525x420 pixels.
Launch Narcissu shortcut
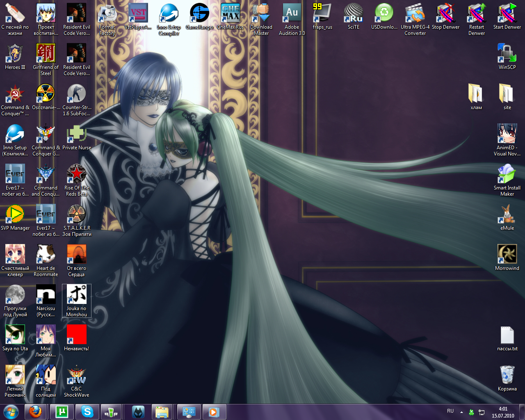point(46,301)
